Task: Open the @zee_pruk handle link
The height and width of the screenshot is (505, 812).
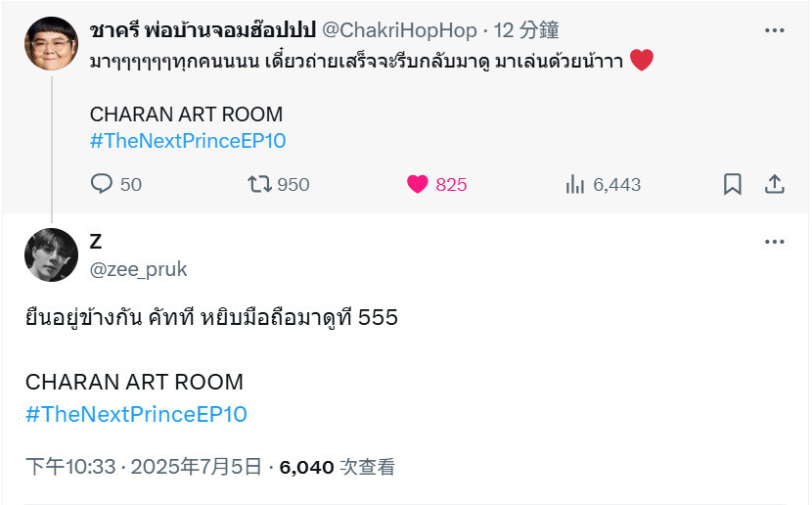Action: click(138, 269)
